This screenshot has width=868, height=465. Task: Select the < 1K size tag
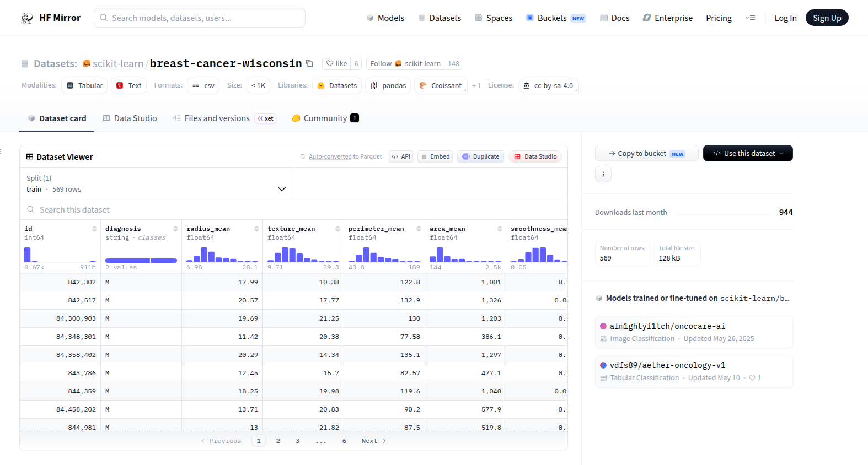(258, 85)
